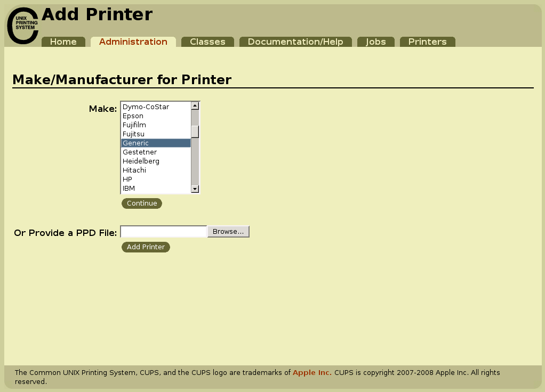Click the Continue button
545x392 pixels.
tap(142, 203)
